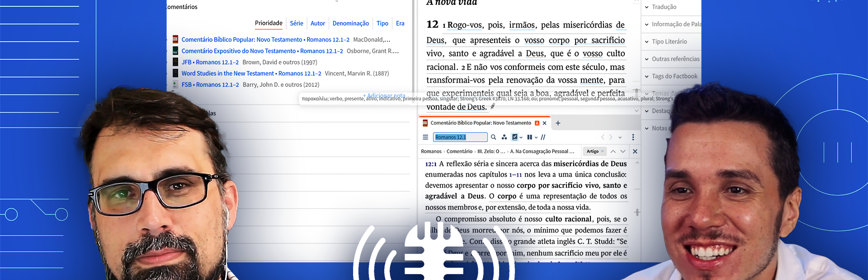Click the 12:1 verse reference in commentary

[x=431, y=164]
